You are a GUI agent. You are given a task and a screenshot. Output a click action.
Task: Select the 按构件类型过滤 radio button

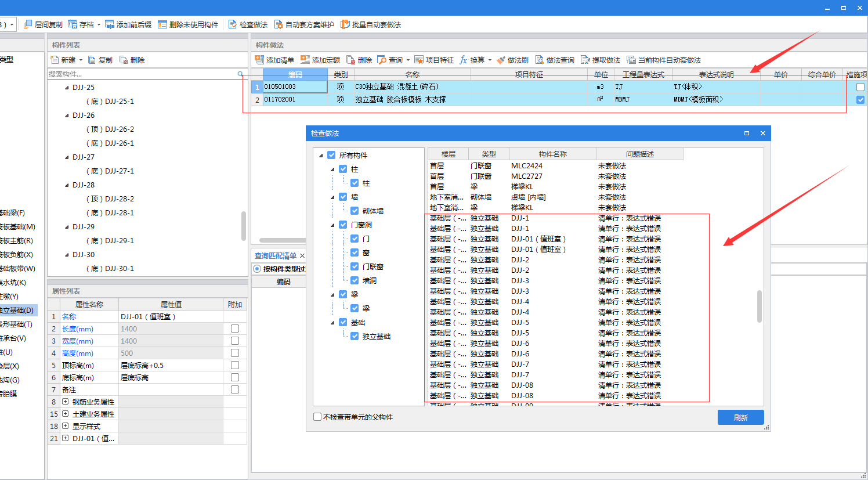(x=257, y=269)
